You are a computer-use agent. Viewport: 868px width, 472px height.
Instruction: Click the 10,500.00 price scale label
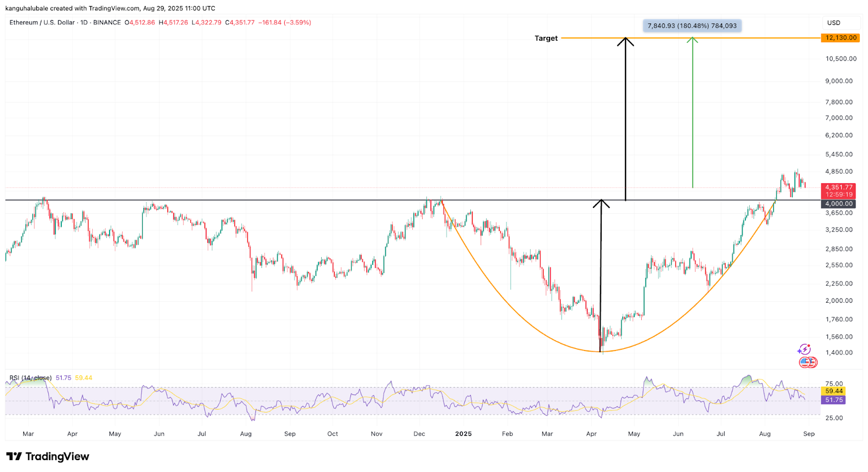pos(841,59)
